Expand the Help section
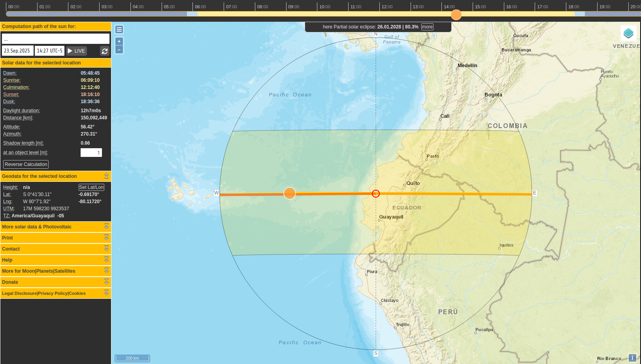Screen dimensions: 641x364 [106, 260]
